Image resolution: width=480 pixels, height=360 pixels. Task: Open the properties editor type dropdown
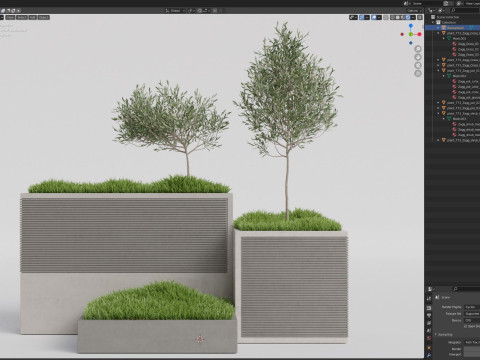coord(431,289)
